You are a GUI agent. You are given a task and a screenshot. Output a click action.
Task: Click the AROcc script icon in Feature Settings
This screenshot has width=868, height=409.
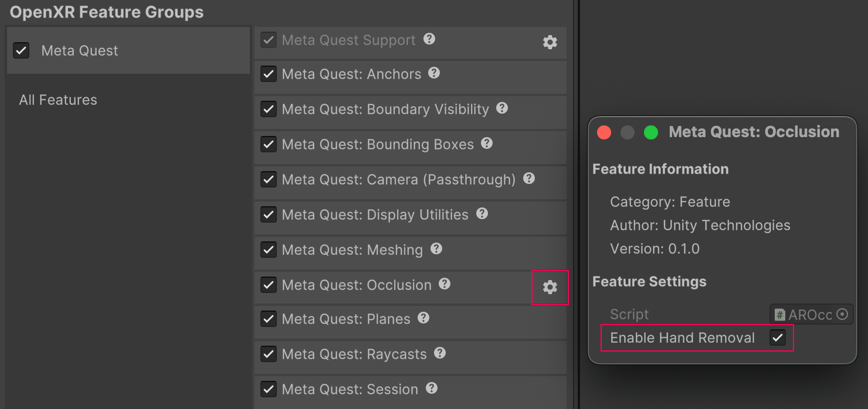[x=779, y=314]
